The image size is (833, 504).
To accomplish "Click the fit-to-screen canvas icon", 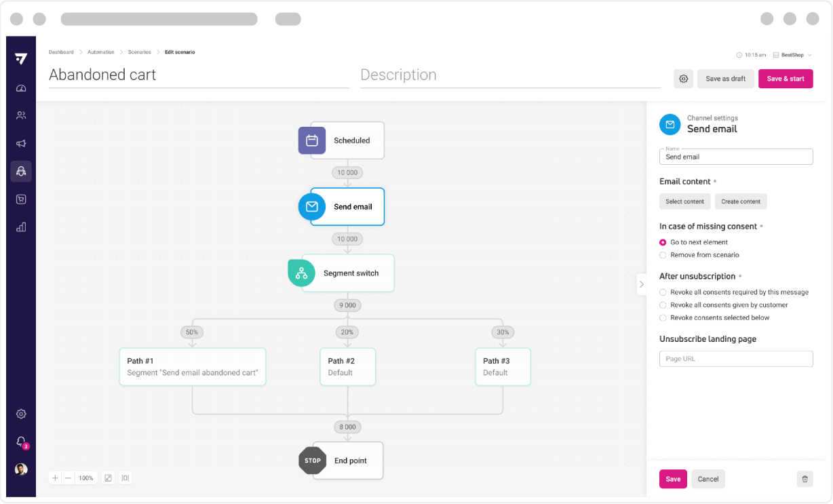I will (x=108, y=478).
